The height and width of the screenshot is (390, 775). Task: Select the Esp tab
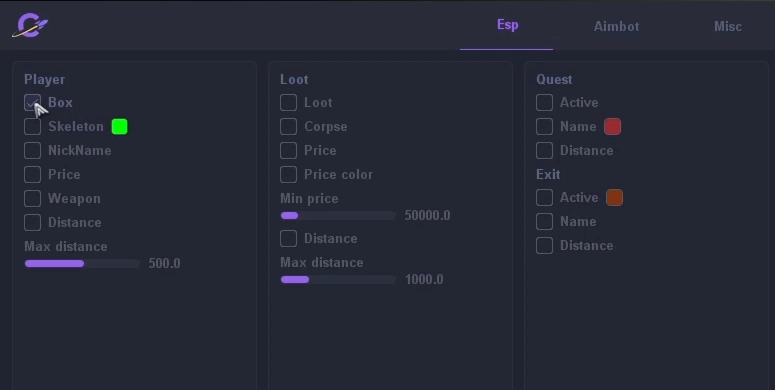[507, 25]
